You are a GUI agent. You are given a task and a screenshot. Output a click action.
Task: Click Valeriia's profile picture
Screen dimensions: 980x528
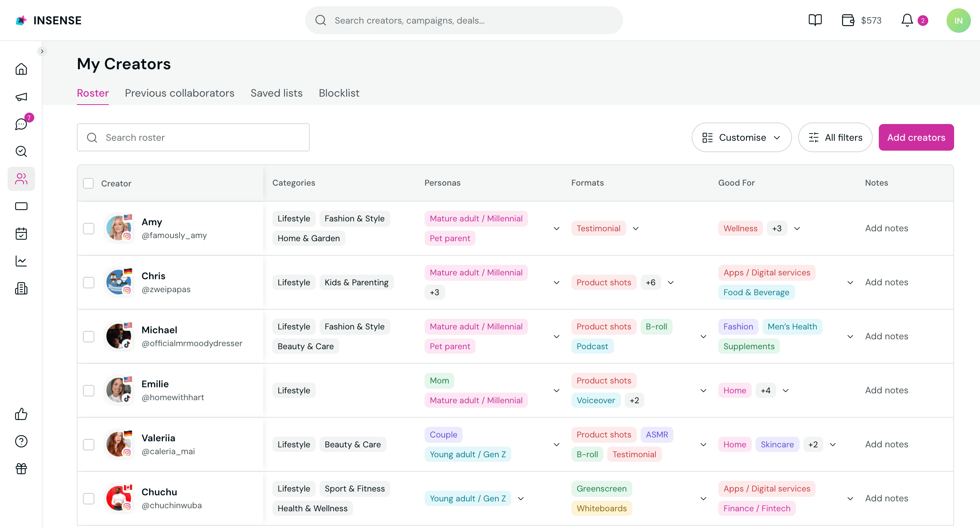tap(119, 444)
